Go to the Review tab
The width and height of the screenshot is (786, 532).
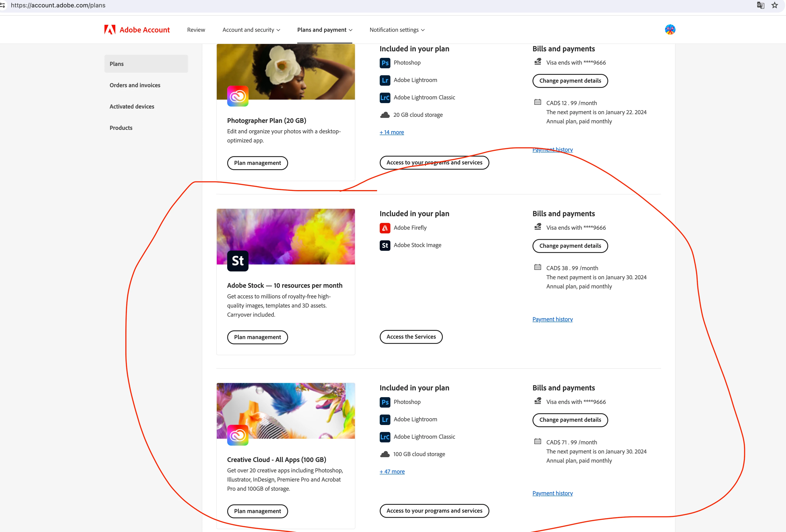[x=196, y=30]
